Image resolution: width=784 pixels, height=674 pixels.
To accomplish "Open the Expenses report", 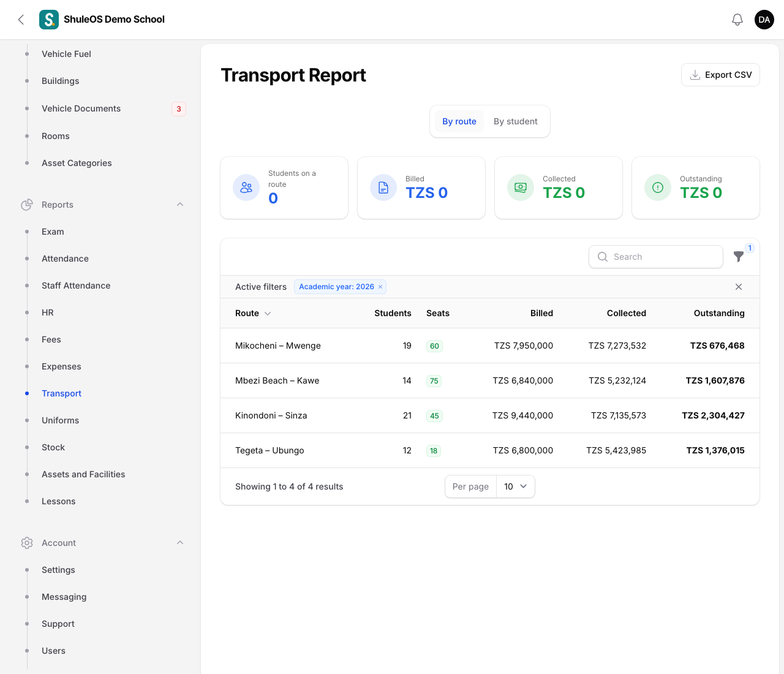I will (x=61, y=366).
